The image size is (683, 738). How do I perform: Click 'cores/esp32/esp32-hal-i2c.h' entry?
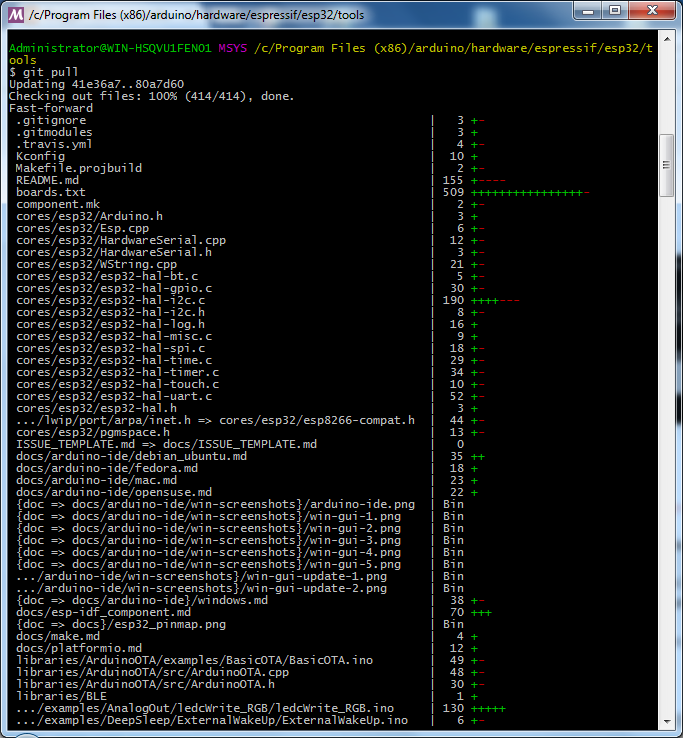click(111, 313)
